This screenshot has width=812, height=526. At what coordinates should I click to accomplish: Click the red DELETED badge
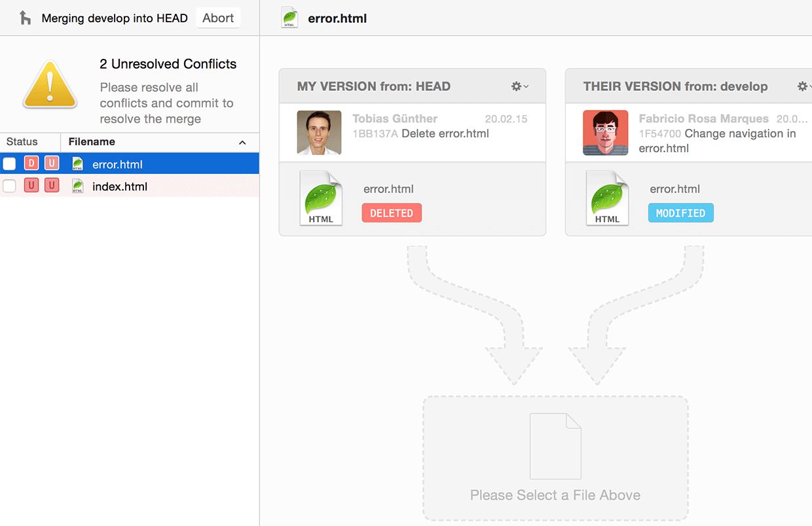pyautogui.click(x=392, y=213)
